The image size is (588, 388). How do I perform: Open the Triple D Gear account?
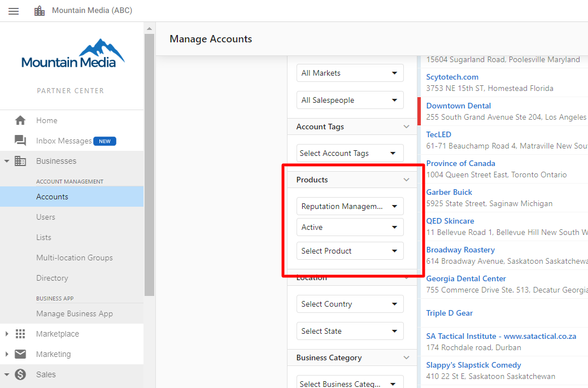pyautogui.click(x=449, y=313)
